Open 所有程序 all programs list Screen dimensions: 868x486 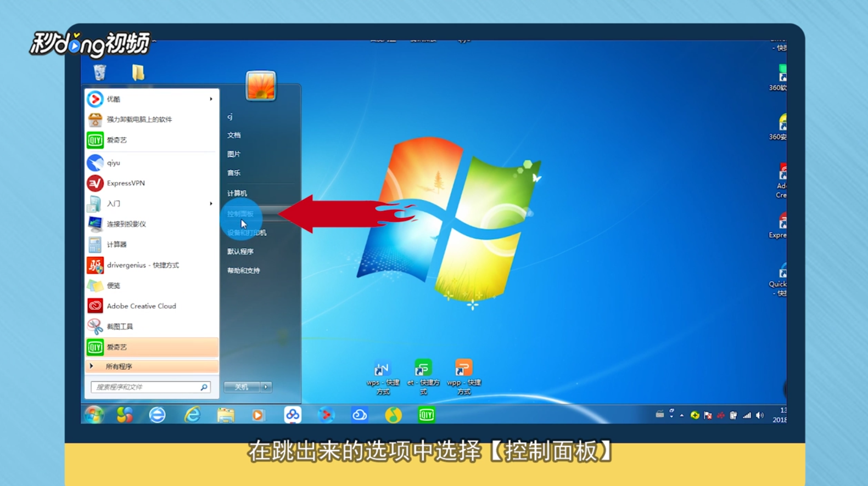152,366
